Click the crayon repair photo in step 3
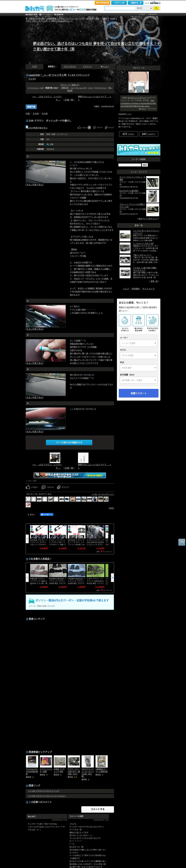The image size is (186, 868). click(x=46, y=350)
